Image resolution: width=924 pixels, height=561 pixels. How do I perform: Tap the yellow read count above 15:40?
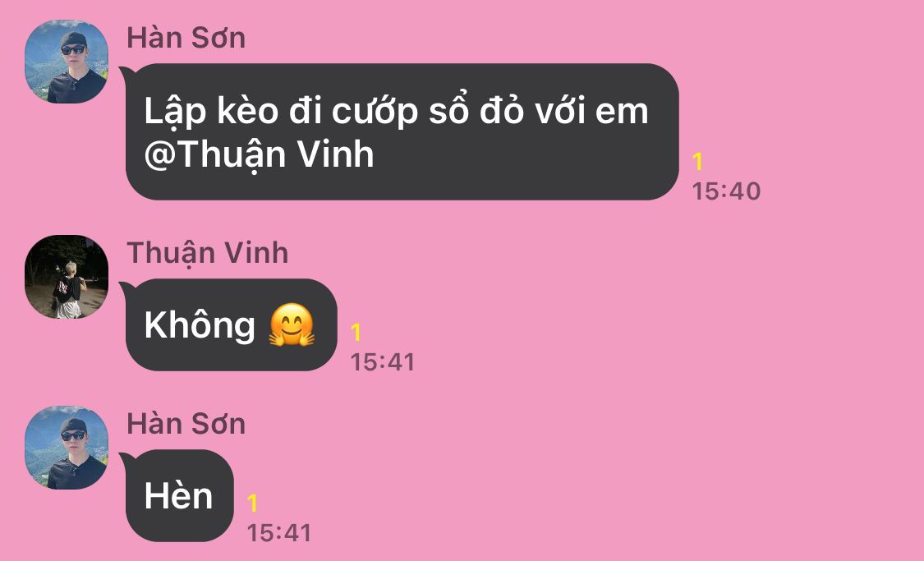pyautogui.click(x=697, y=162)
